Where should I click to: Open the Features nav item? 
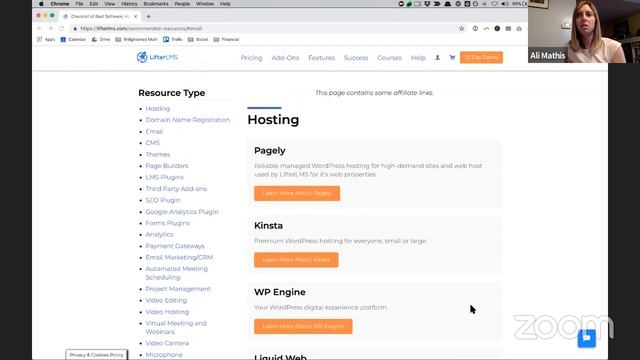[322, 58]
